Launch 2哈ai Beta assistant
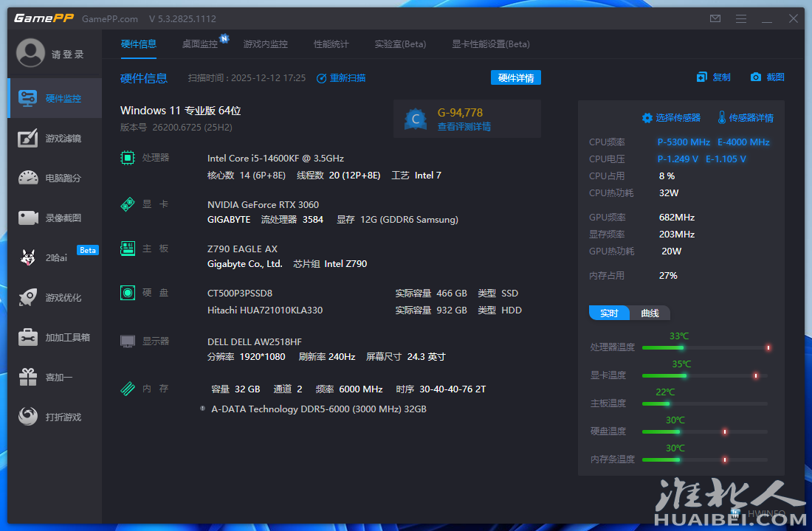This screenshot has width=812, height=531. pyautogui.click(x=55, y=257)
